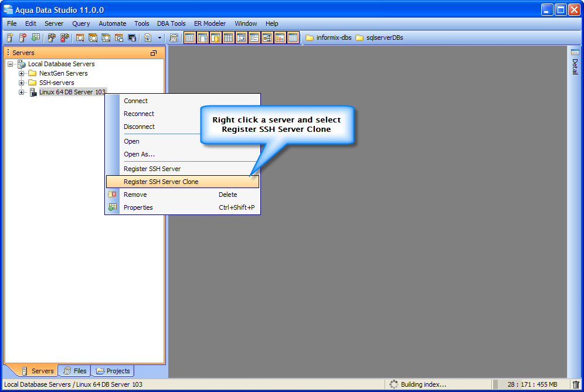Open dropdown arrow beside script editor icon

(160, 38)
